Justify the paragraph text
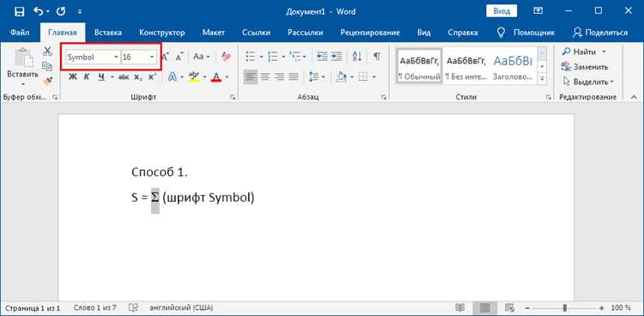644x316 pixels. [294, 76]
